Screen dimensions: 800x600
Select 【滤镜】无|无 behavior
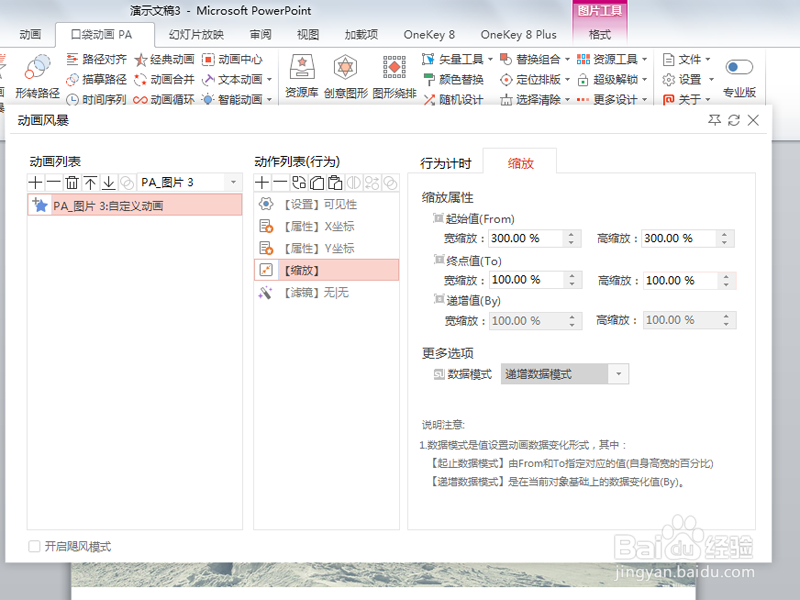326,292
